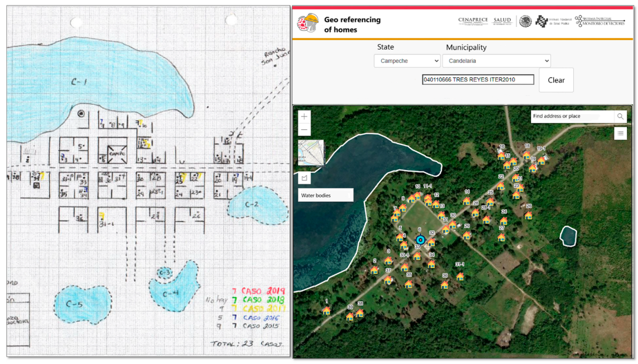Screen dimensions: 638x364
Task: Select the house icon numbered 26
Action: point(528,215)
